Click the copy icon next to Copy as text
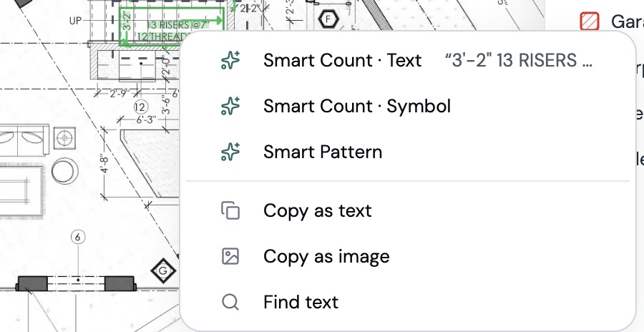Viewport: 644px width, 332px height. coord(230,210)
